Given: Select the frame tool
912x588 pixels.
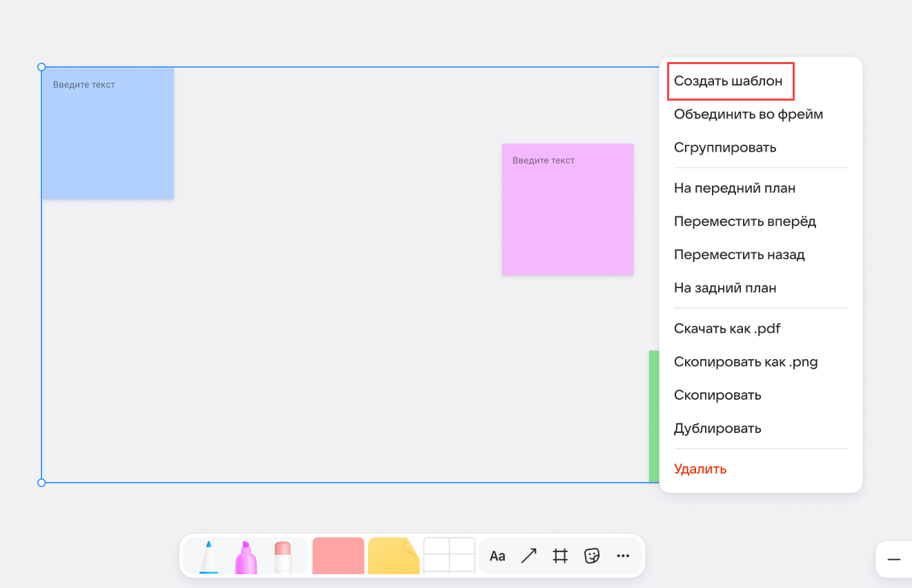Looking at the screenshot, I should (x=560, y=556).
